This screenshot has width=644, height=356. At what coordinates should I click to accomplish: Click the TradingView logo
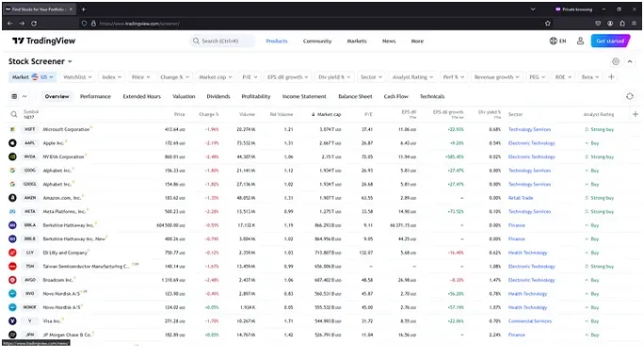point(43,40)
